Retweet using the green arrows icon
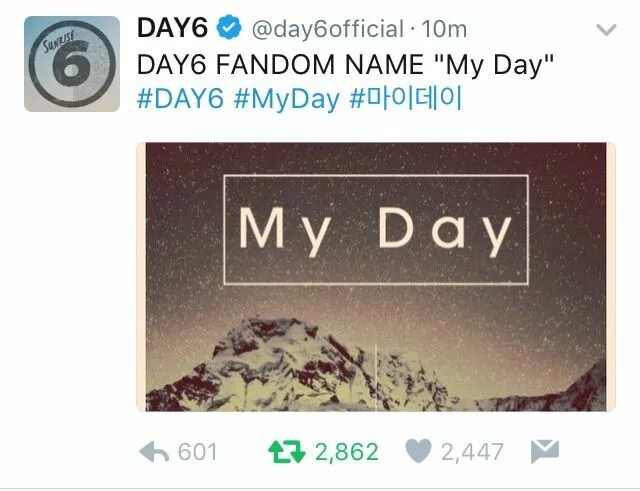The image size is (640, 491). coord(287,452)
